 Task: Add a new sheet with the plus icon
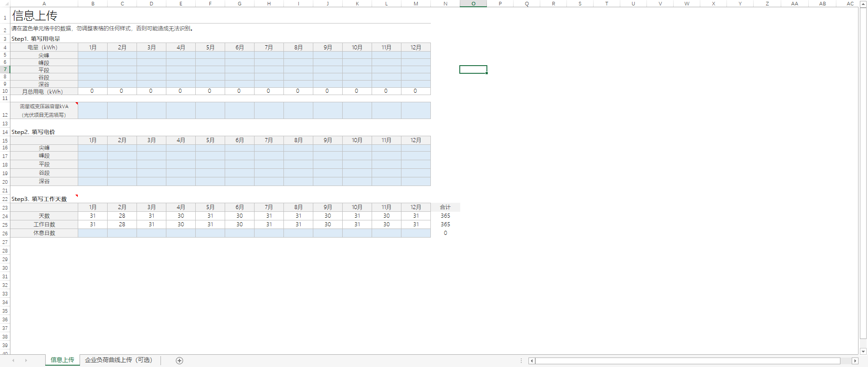coord(179,361)
